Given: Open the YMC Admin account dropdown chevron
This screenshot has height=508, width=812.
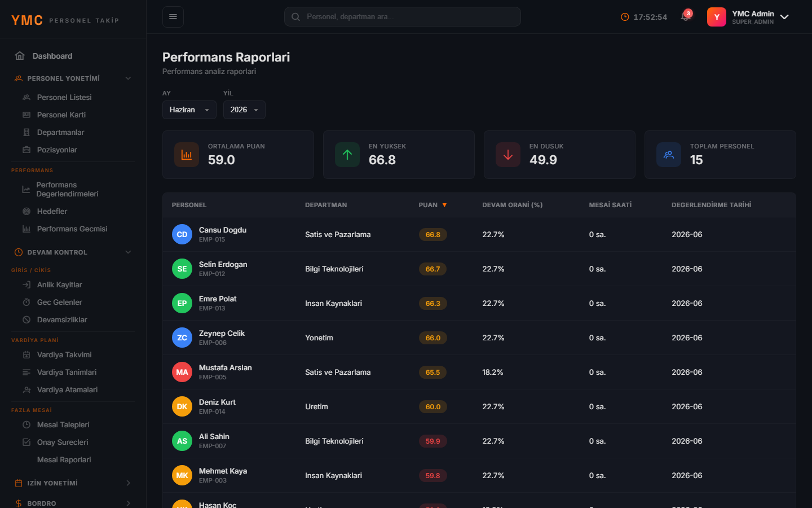Looking at the screenshot, I should (784, 17).
